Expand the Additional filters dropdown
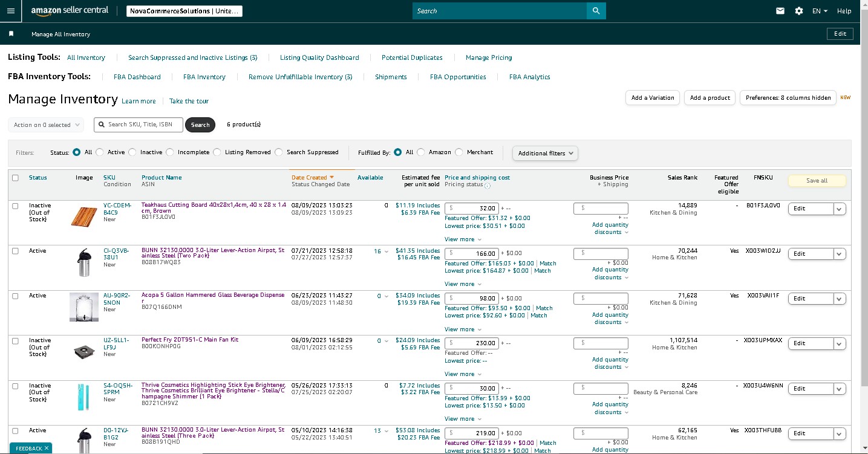 [x=545, y=153]
